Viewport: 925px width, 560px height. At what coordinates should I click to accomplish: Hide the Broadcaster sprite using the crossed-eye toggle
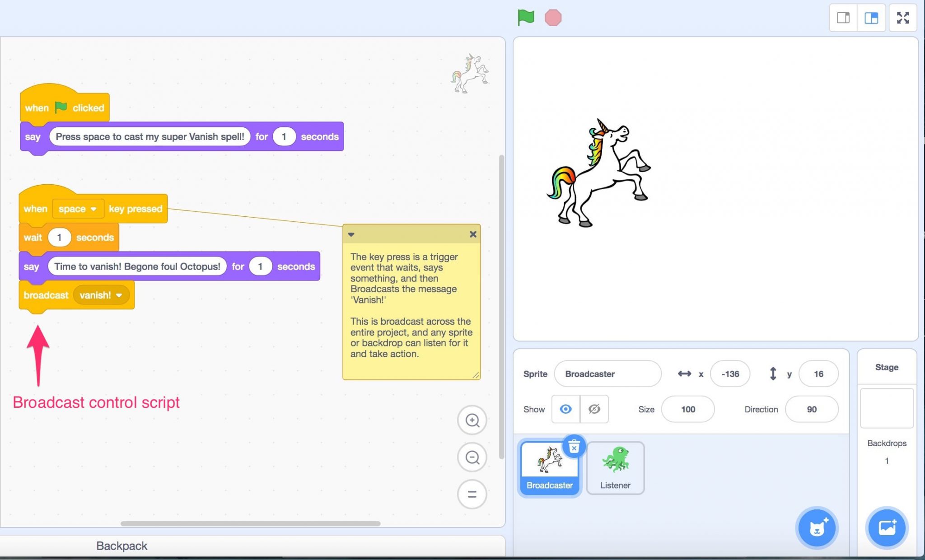point(594,409)
